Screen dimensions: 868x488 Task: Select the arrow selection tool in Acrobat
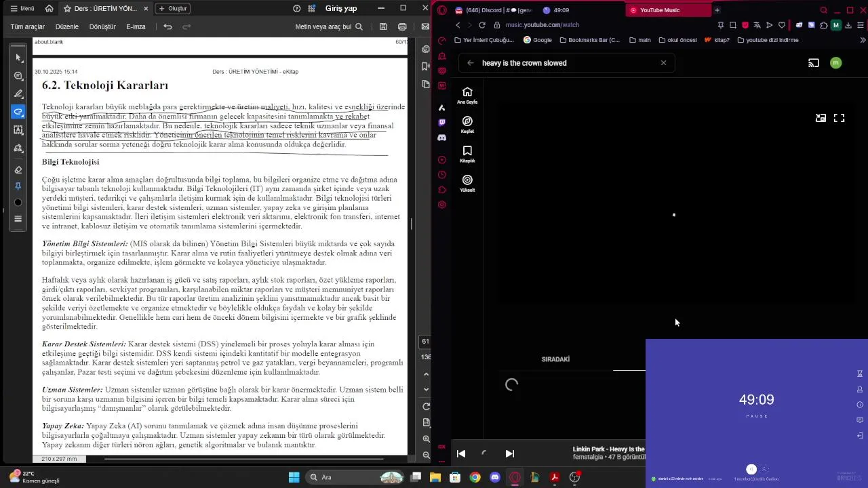18,58
